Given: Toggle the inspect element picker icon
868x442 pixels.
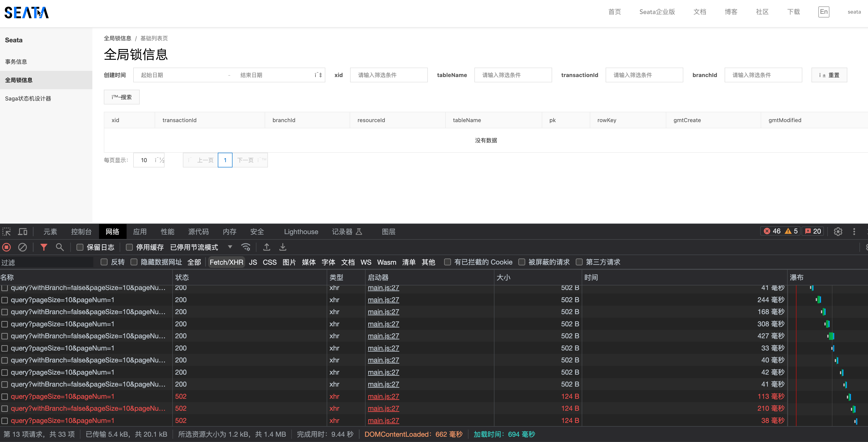Looking at the screenshot, I should 7,232.
